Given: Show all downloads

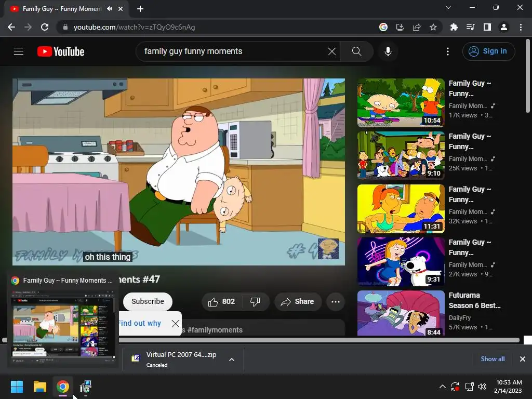Looking at the screenshot, I should (x=493, y=359).
